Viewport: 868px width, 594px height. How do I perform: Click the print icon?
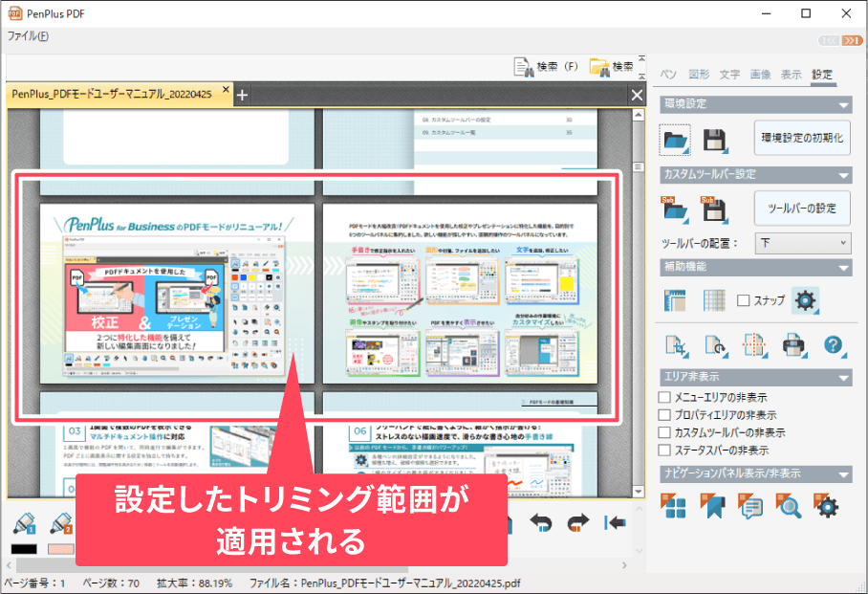point(794,345)
